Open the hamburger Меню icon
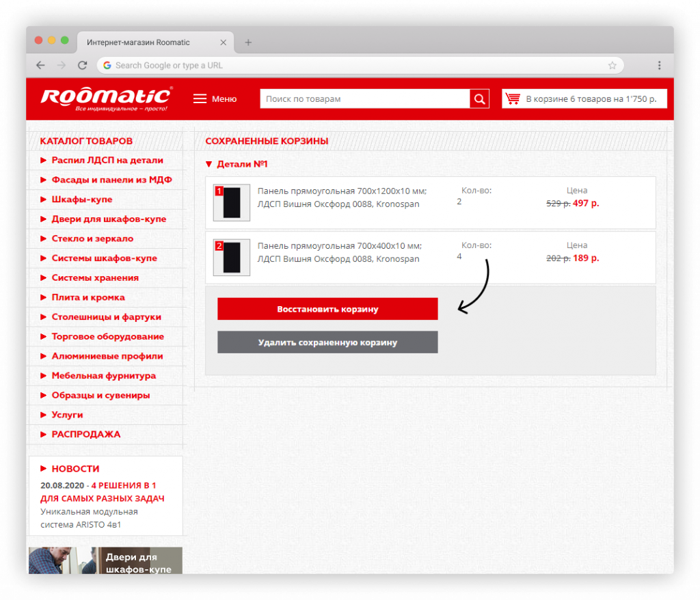 pyautogui.click(x=200, y=99)
